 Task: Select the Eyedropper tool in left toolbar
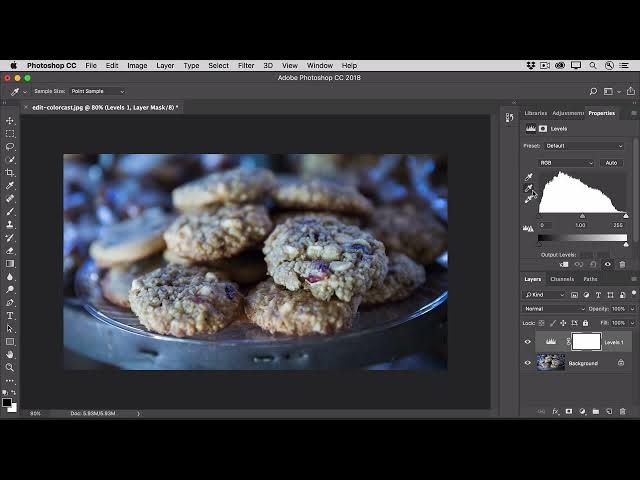pos(10,186)
